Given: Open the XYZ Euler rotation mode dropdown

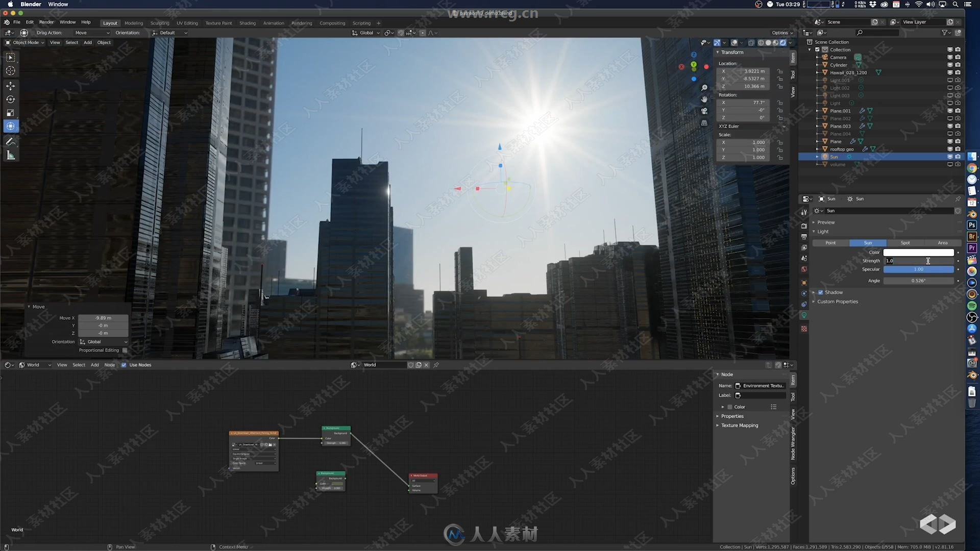Looking at the screenshot, I should (x=752, y=126).
